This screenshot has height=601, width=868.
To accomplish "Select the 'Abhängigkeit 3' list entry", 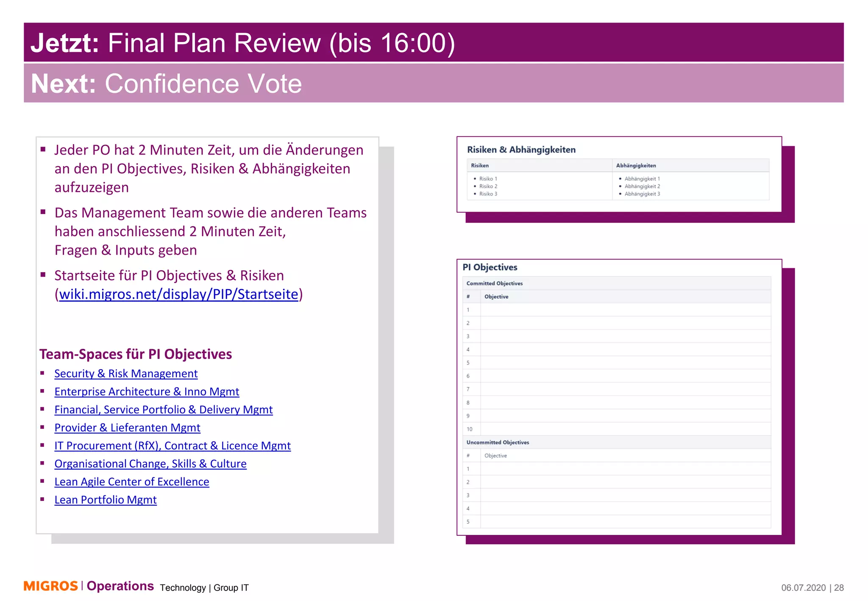I will [x=642, y=194].
